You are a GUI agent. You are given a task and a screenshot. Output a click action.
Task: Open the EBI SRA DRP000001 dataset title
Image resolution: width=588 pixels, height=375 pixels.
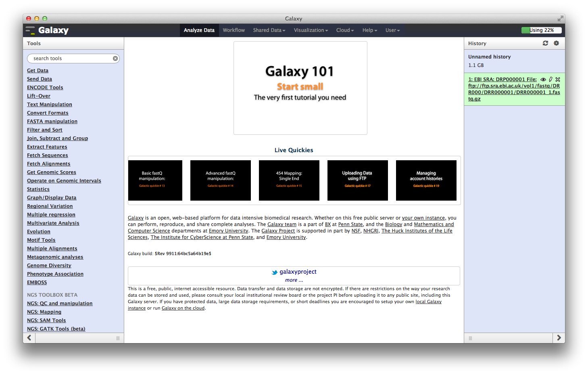point(514,89)
